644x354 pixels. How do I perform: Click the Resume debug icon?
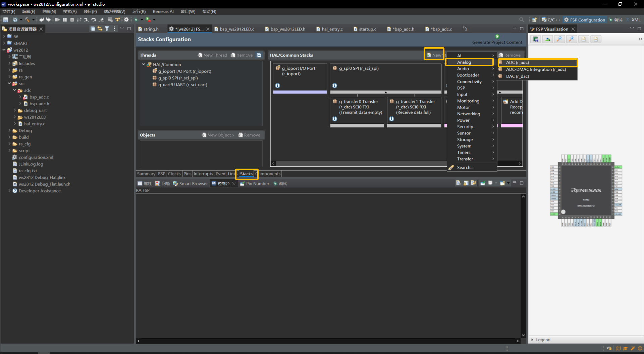(57, 20)
